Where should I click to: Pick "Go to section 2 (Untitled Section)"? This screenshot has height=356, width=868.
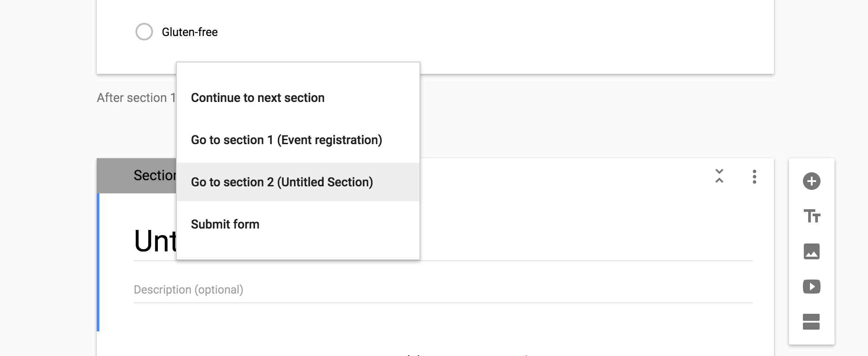(282, 182)
